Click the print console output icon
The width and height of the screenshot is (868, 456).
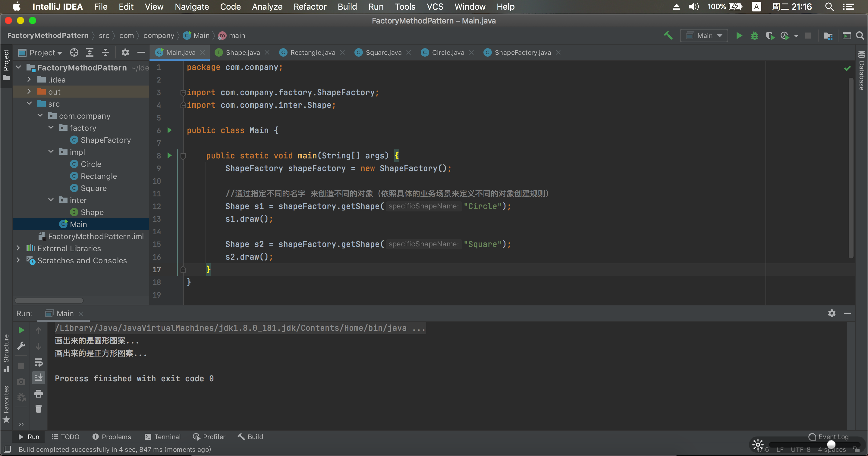point(38,393)
